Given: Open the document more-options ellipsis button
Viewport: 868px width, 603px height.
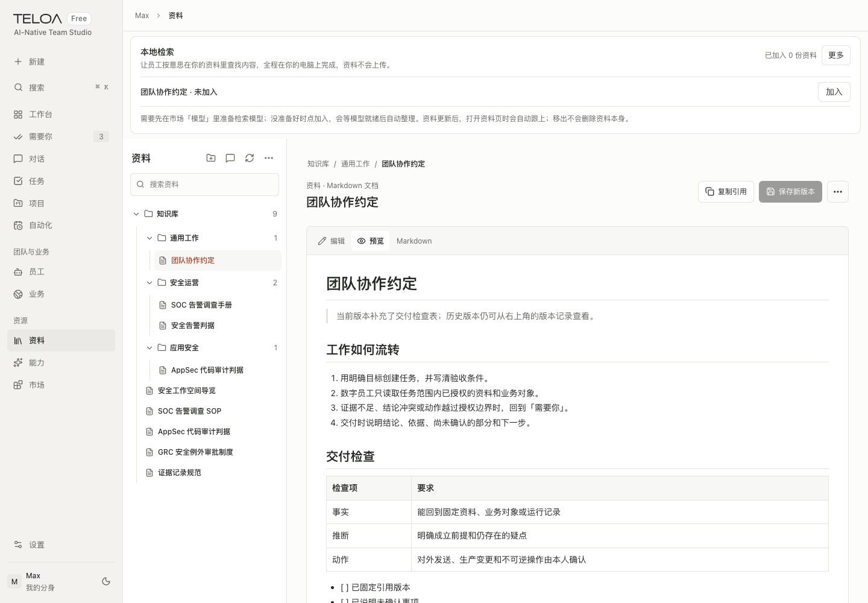Looking at the screenshot, I should (838, 192).
